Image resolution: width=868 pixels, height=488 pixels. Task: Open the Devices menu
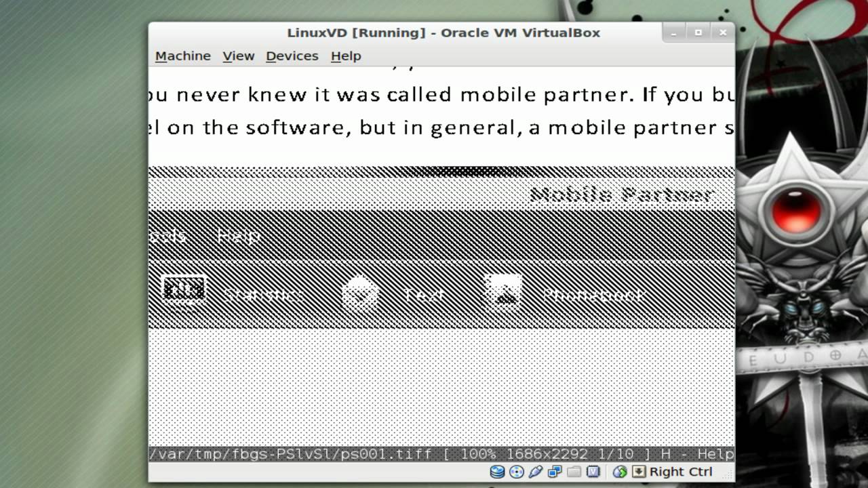point(292,56)
